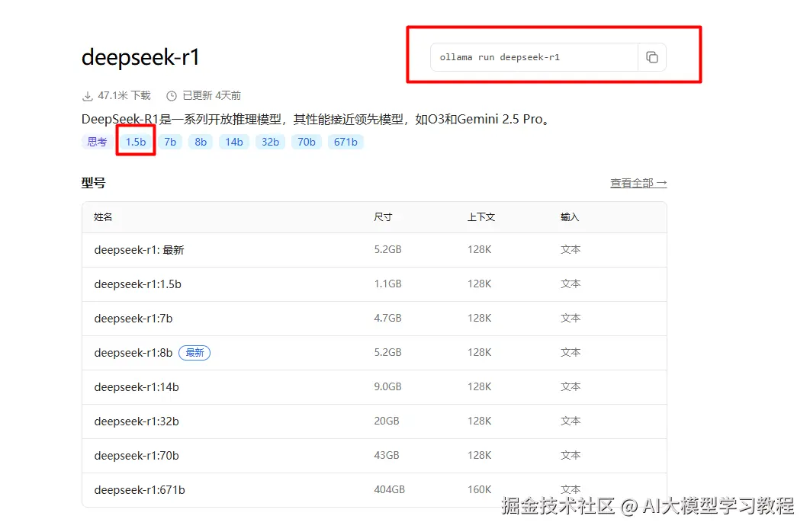This screenshot has height=532, width=810.
Task: Select the 8b size tag
Action: [201, 142]
